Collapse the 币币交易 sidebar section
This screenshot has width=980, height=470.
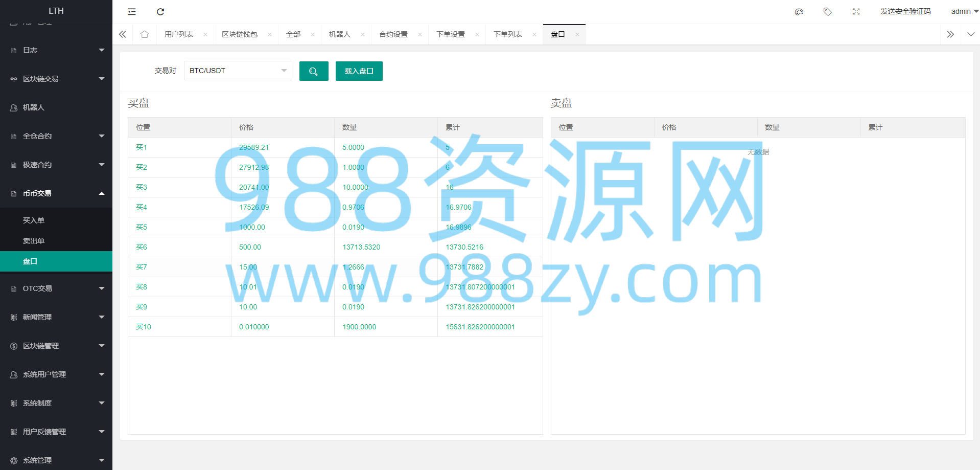point(56,193)
